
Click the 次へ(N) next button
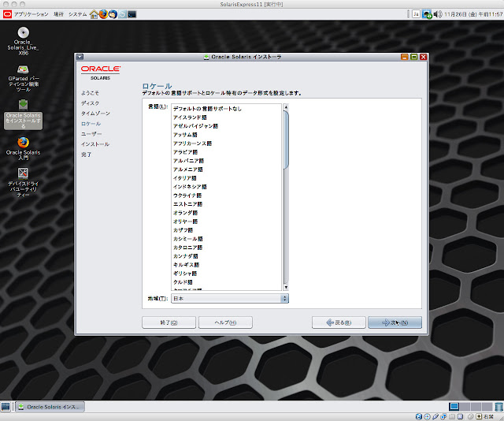pyautogui.click(x=395, y=322)
